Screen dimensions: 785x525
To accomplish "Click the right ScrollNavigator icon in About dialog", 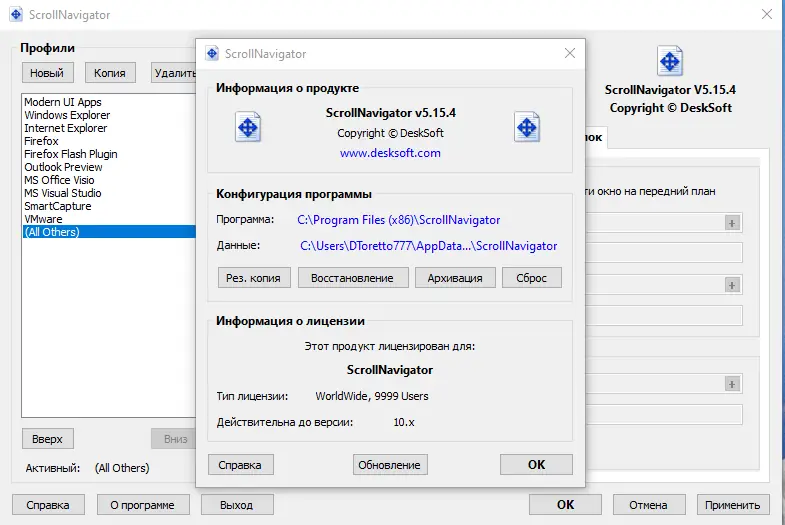I will click(x=527, y=127).
